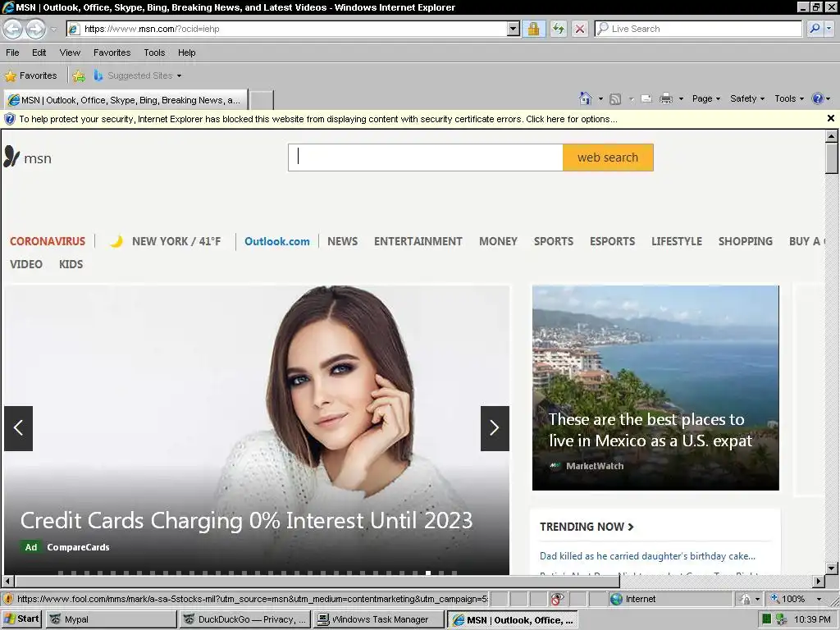This screenshot has height=630, width=840.
Task: Open the TRENDING NOW heading link
Action: pyautogui.click(x=587, y=527)
